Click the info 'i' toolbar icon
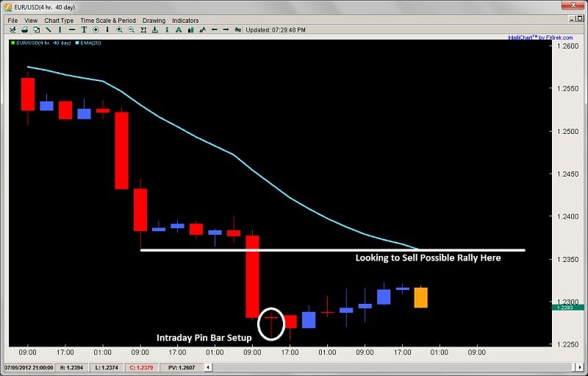This screenshot has height=376, width=588. coord(167,29)
